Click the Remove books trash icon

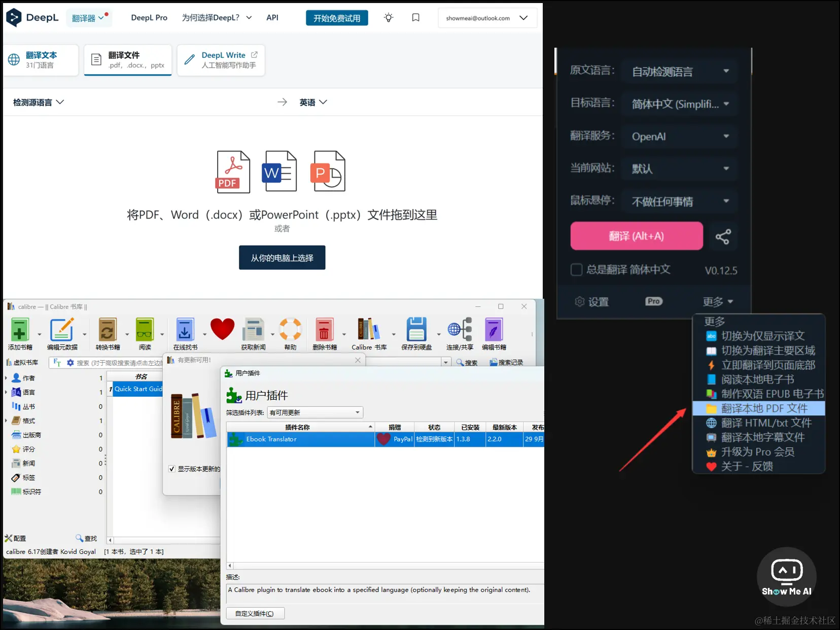pyautogui.click(x=324, y=330)
